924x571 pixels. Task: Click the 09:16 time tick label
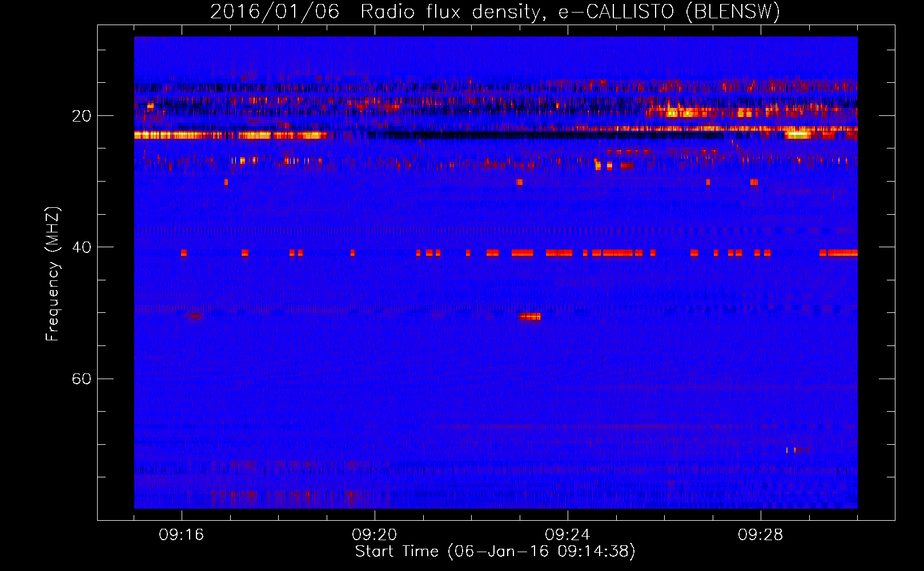tap(182, 535)
